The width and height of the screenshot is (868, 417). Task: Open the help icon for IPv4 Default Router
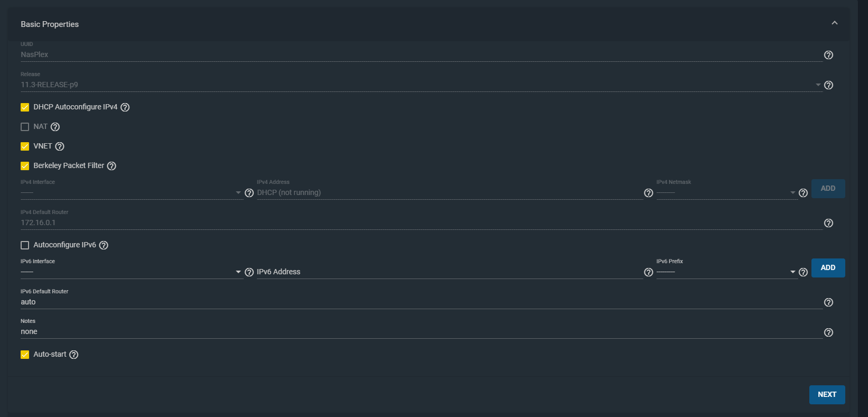point(828,223)
